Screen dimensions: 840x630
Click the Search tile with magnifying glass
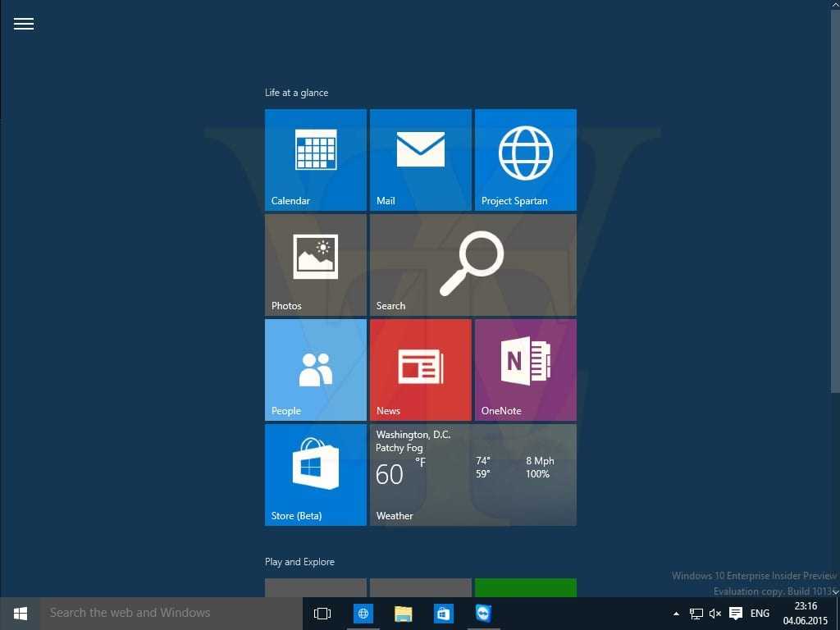[x=472, y=265]
